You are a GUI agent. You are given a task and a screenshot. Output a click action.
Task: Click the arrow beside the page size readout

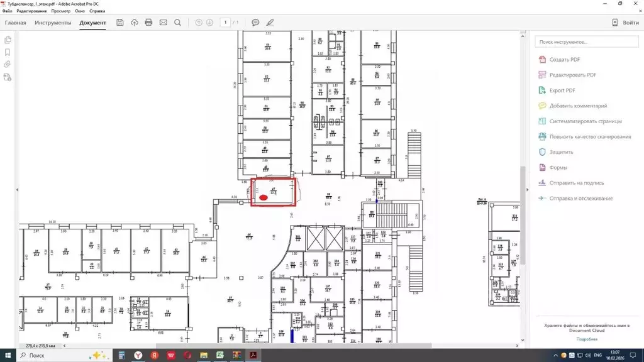pyautogui.click(x=64, y=346)
